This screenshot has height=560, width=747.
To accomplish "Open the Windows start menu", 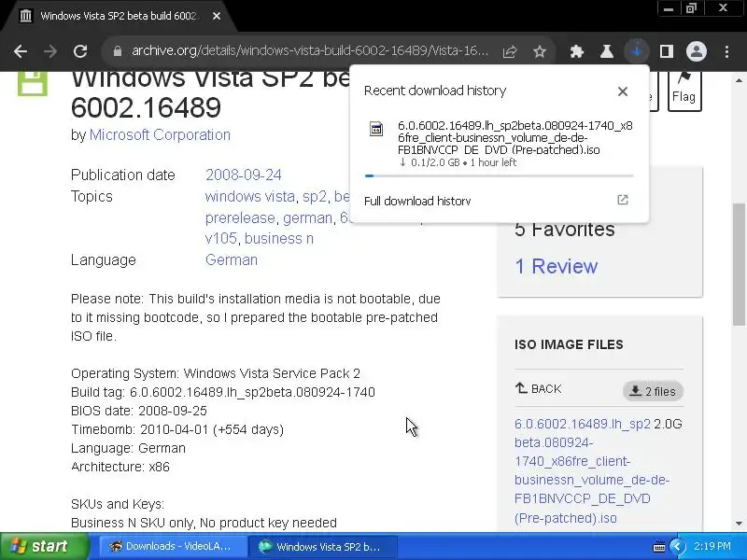I will (x=45, y=546).
